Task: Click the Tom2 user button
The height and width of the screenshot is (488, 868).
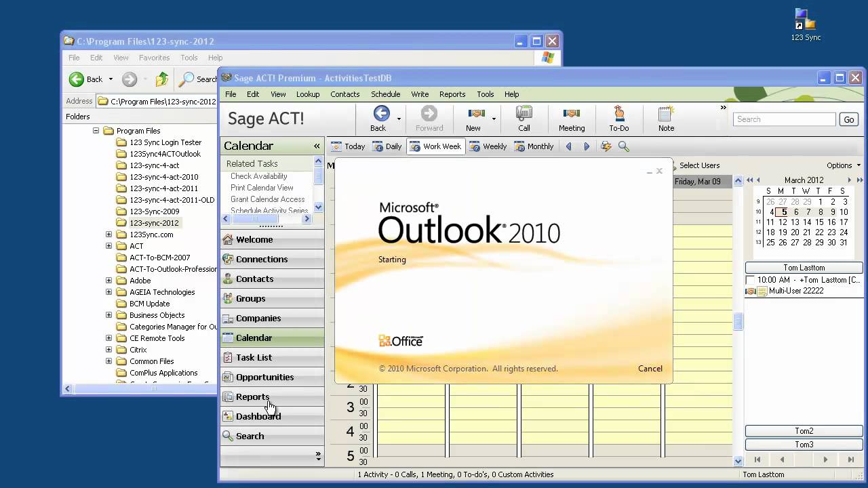Action: click(804, 431)
